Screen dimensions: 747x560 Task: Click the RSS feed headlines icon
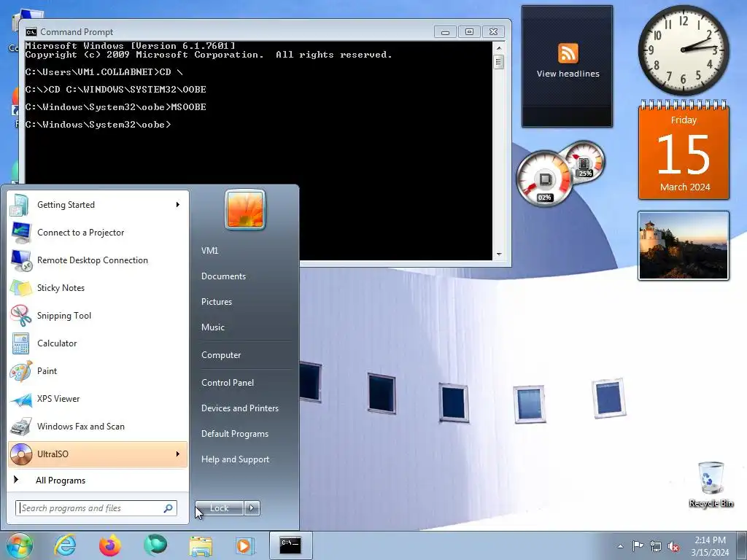(x=568, y=52)
